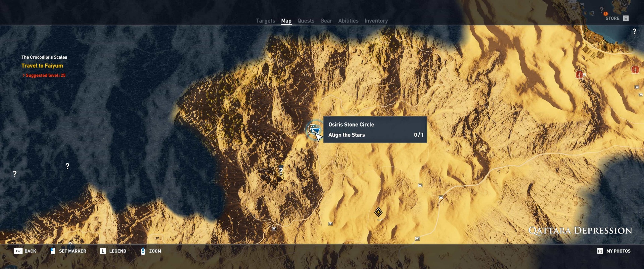Open the STORE
Screen dimensions: 644x269
coord(612,18)
